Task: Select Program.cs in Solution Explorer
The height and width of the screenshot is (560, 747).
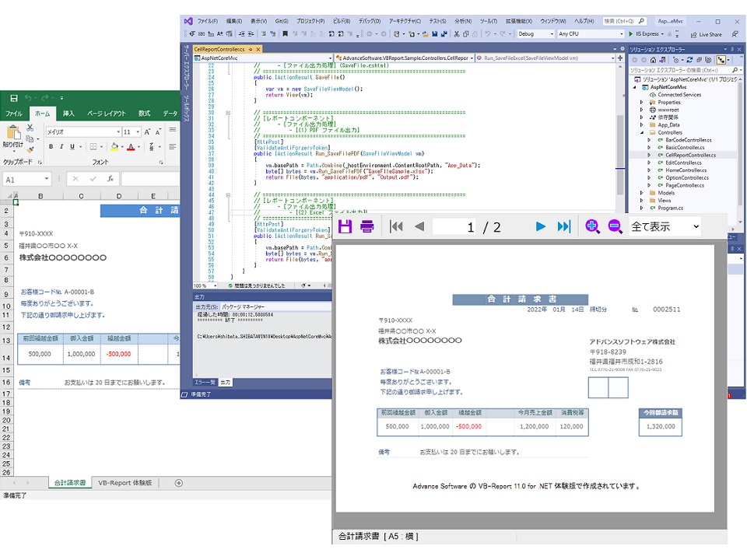Action: [670, 208]
